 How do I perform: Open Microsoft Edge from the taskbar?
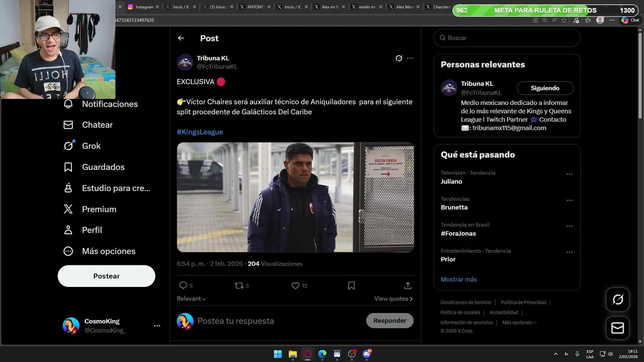click(x=323, y=354)
